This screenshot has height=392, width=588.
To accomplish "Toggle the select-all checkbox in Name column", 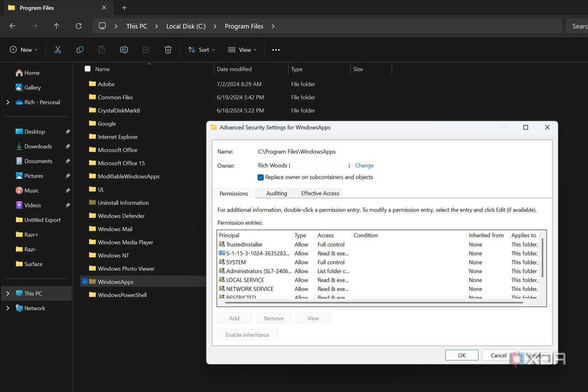I will click(x=87, y=68).
